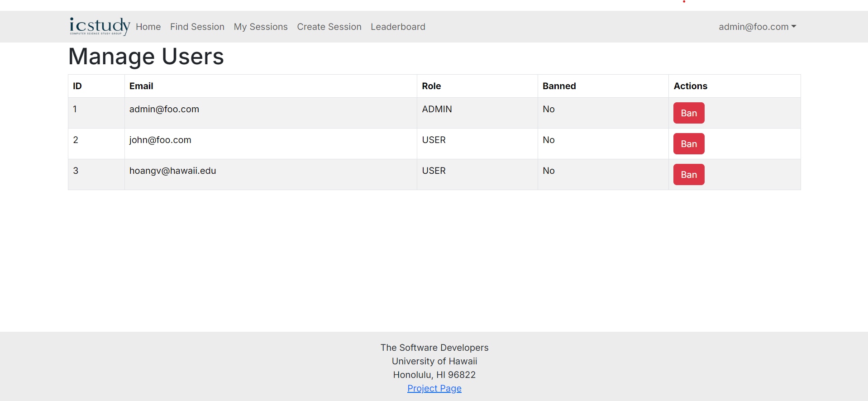Open My Sessions from the navbar
This screenshot has height=401, width=868.
coord(260,27)
